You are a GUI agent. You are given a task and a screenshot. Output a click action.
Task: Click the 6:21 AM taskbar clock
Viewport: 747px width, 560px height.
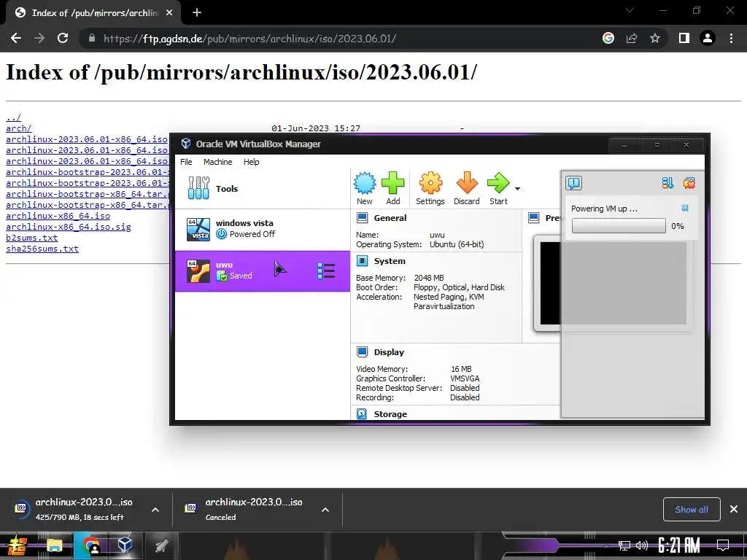point(679,545)
